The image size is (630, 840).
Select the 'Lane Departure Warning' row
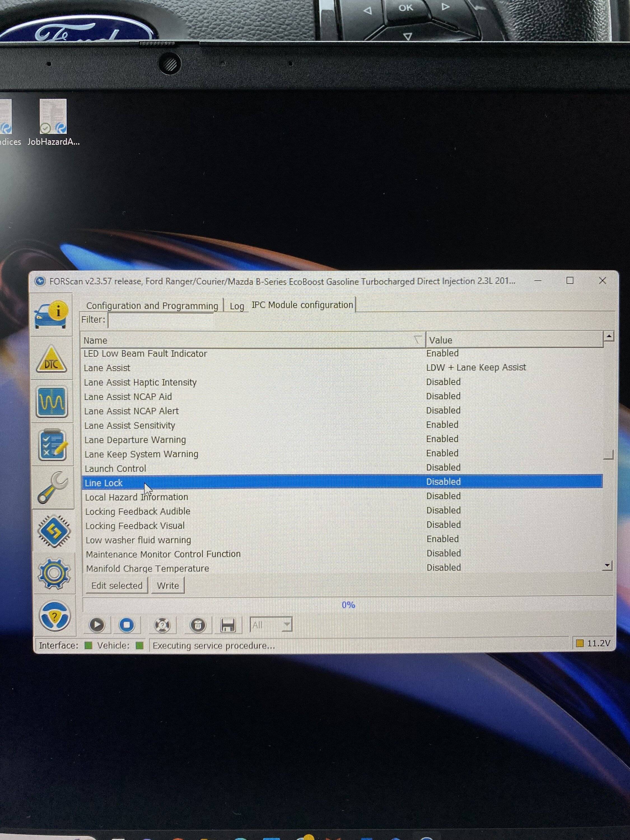pyautogui.click(x=342, y=439)
